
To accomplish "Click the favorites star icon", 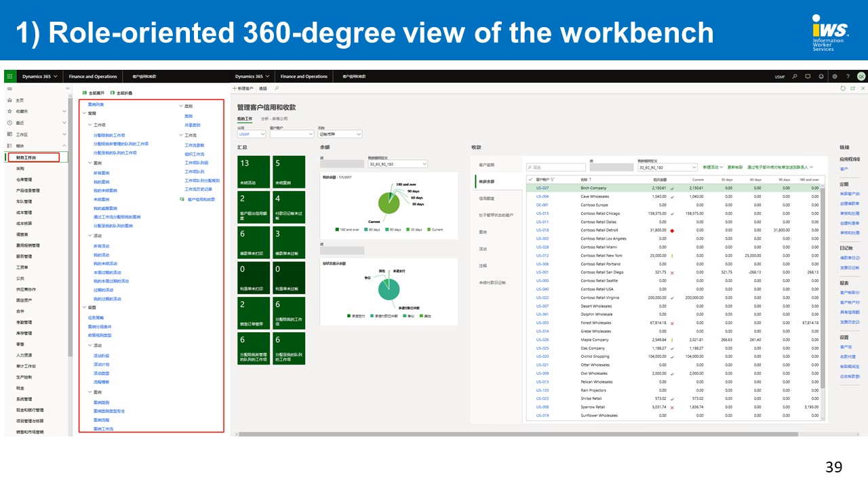I will click(x=9, y=111).
